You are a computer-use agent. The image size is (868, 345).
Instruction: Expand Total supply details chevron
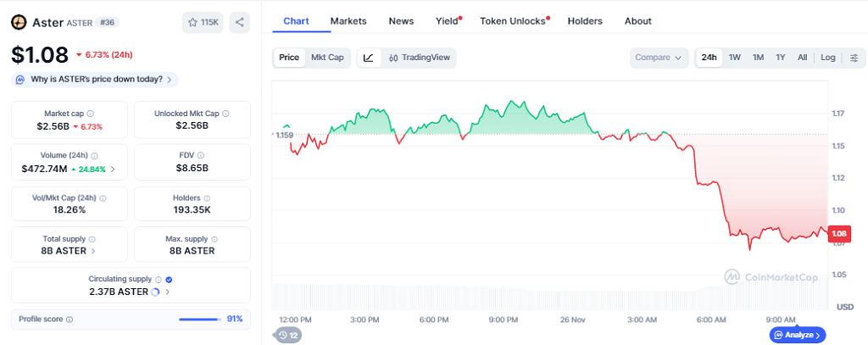point(93,251)
